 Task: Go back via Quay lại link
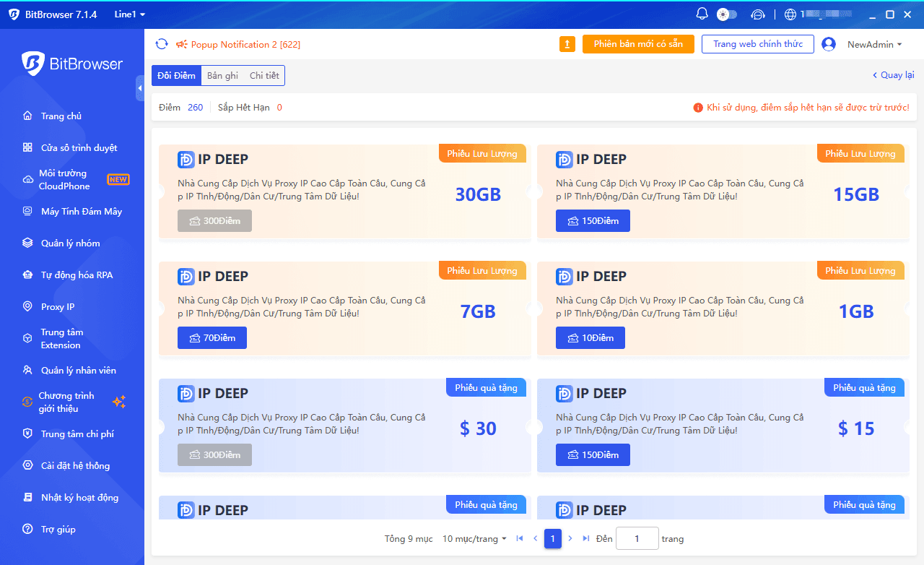pyautogui.click(x=894, y=75)
